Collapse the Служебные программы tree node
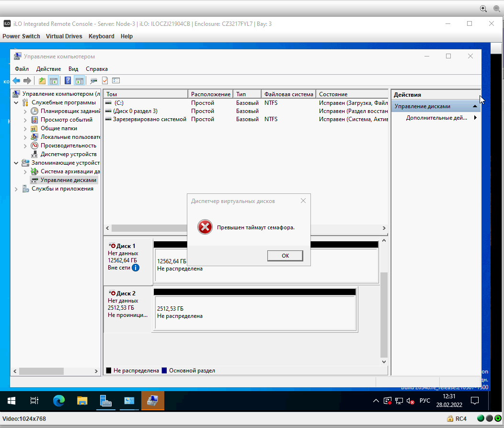The width and height of the screenshot is (504, 428). [x=16, y=103]
